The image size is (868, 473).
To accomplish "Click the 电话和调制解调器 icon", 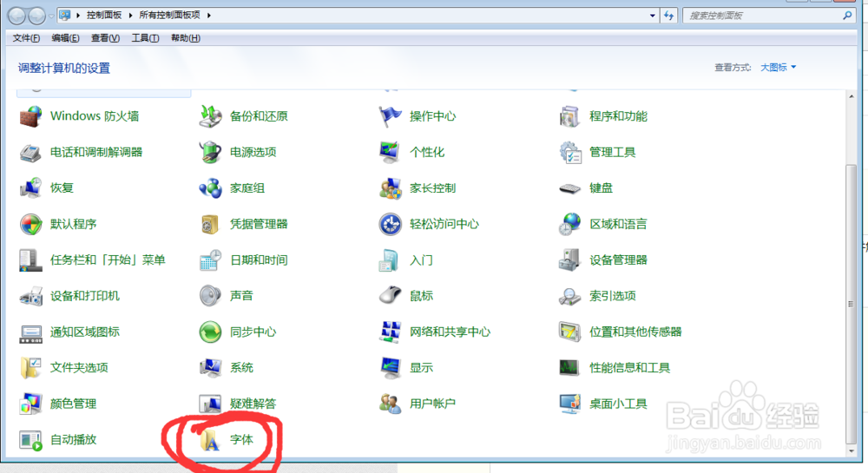I will click(x=31, y=152).
